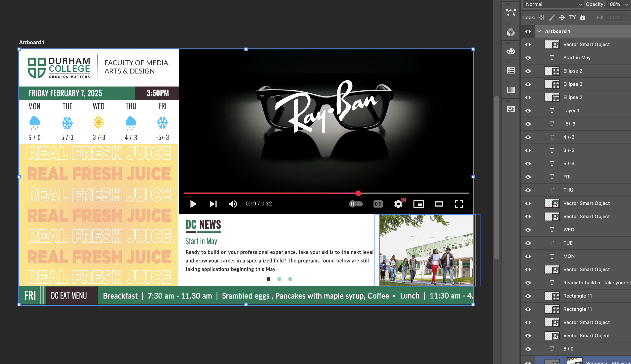This screenshot has width=631, height=364.
Task: Select the -5/-3 layer name
Action: (x=569, y=124)
